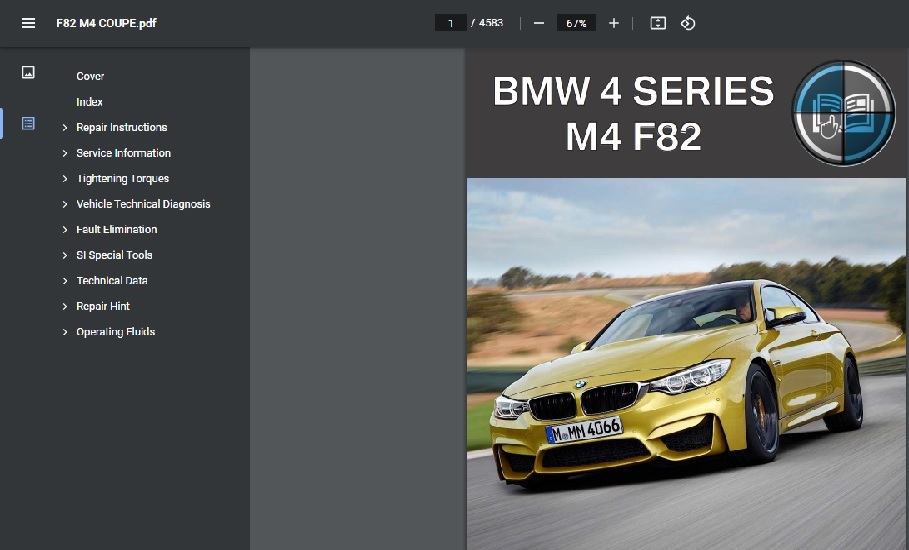Go to Repair Instructions bookmark
909x550 pixels.
[x=122, y=127]
